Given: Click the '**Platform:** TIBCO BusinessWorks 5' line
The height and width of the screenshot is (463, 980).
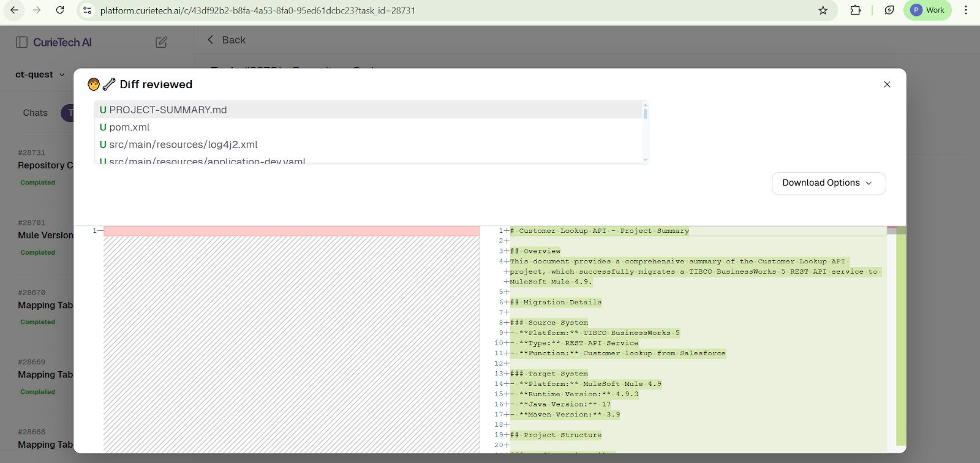Looking at the screenshot, I should click(x=595, y=333).
